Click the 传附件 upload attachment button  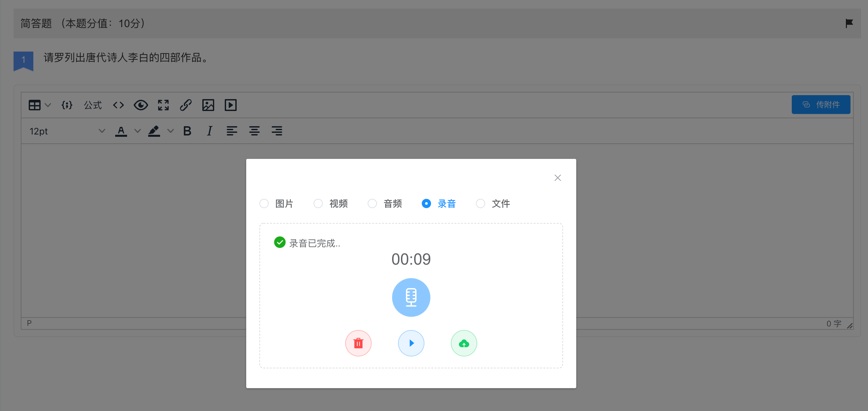[x=821, y=105]
